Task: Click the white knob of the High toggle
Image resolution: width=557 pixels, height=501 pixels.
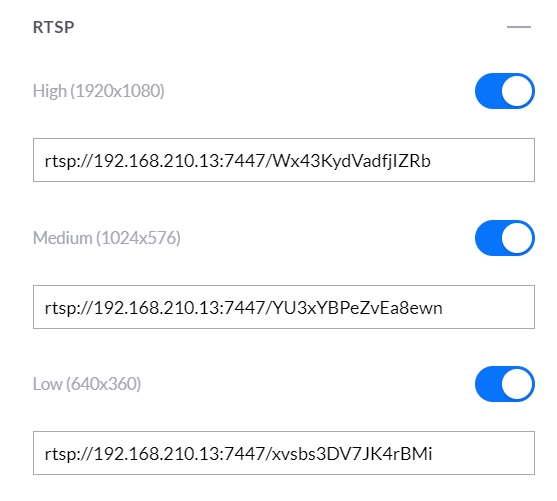Action: (517, 91)
